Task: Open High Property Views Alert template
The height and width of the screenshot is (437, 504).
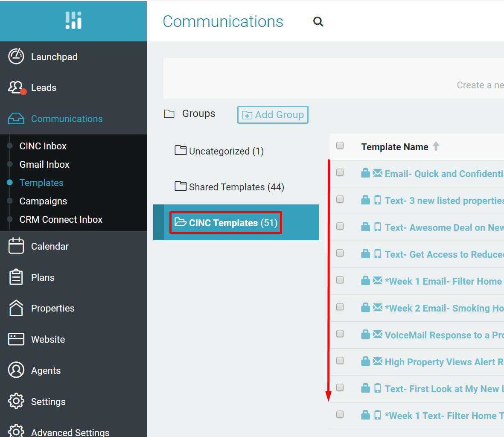Action: 444,362
